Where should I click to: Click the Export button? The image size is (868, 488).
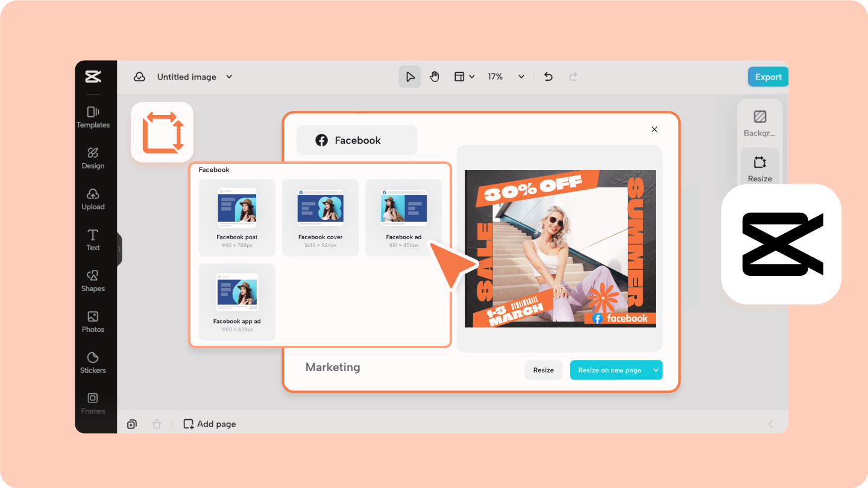pos(768,77)
